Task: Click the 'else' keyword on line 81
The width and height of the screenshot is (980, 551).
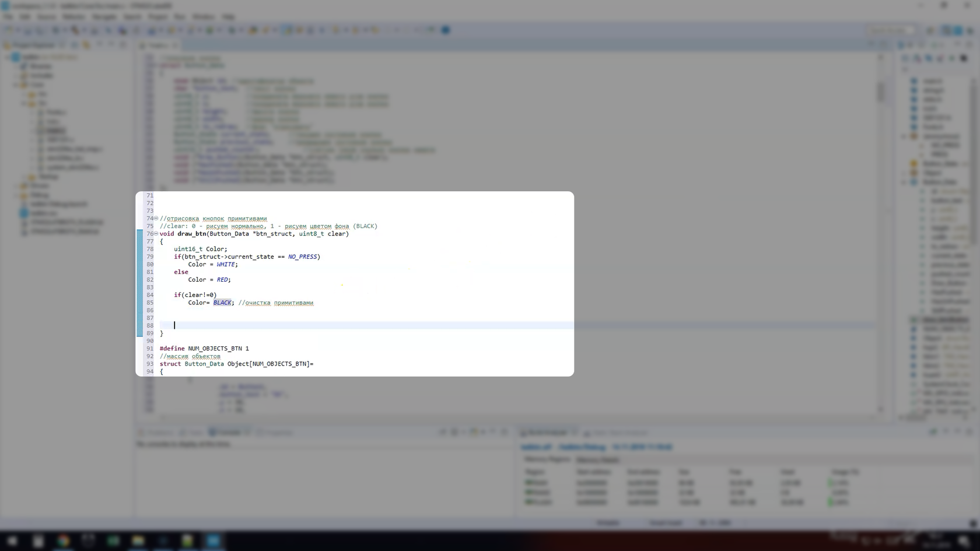Action: [x=181, y=272]
